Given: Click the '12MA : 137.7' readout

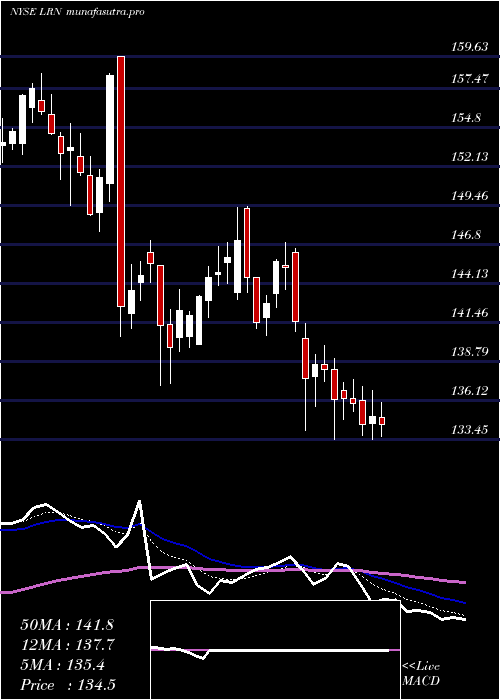Looking at the screenshot, I should tap(68, 645).
